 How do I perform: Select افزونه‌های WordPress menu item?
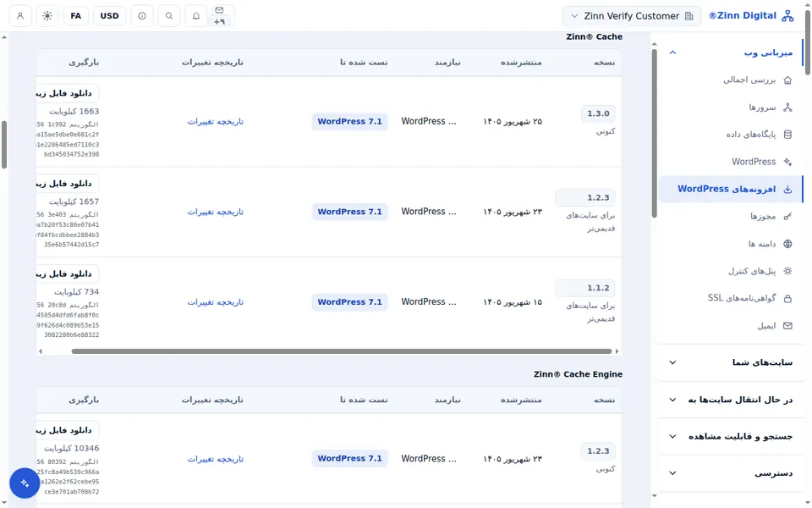(731, 189)
